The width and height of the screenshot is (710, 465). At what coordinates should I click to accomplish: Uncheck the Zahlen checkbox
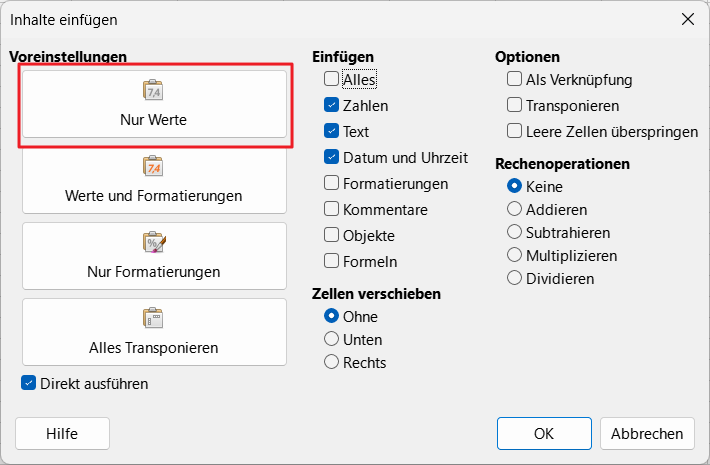[331, 105]
